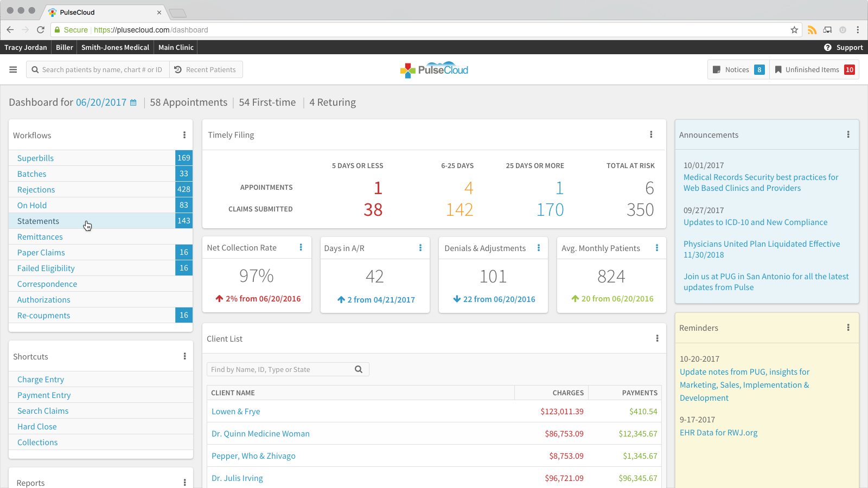Open Unfinished Items list
The width and height of the screenshot is (868, 488).
tap(814, 69)
